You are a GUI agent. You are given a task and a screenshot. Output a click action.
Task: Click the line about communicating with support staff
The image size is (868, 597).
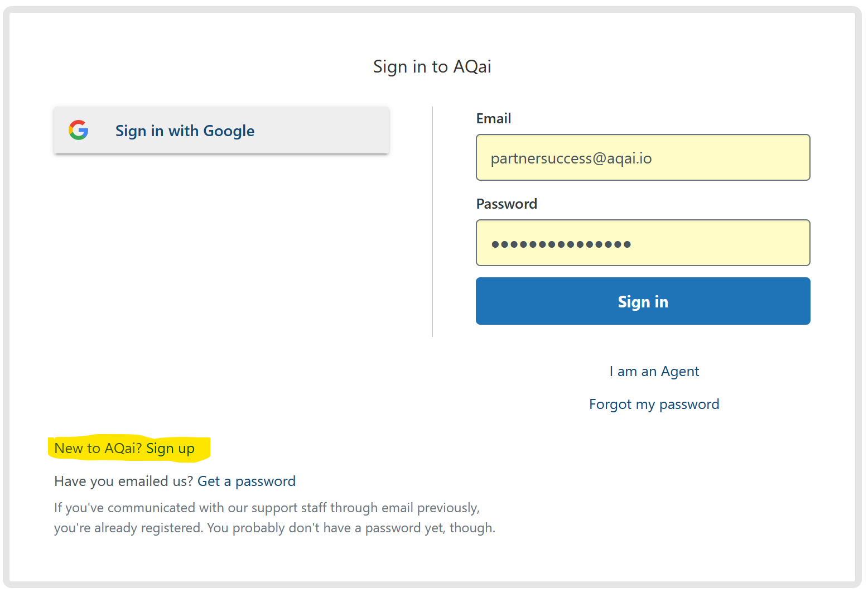click(267, 508)
